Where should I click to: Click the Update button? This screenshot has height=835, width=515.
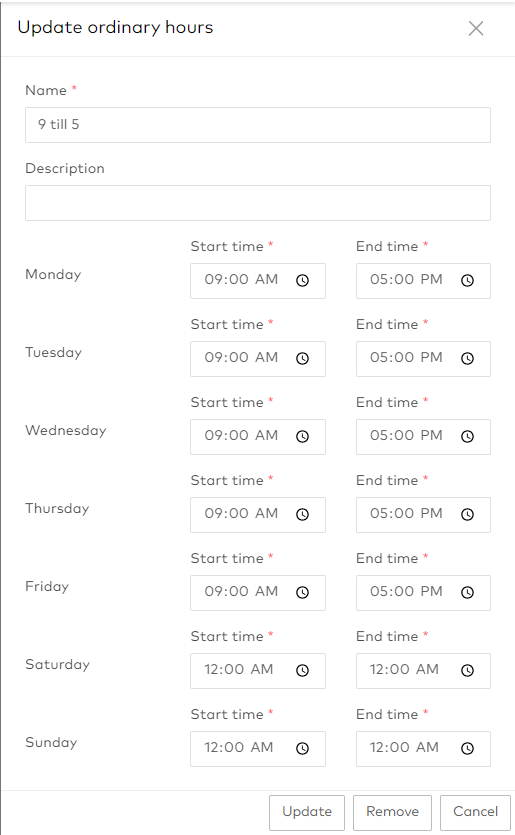point(307,812)
